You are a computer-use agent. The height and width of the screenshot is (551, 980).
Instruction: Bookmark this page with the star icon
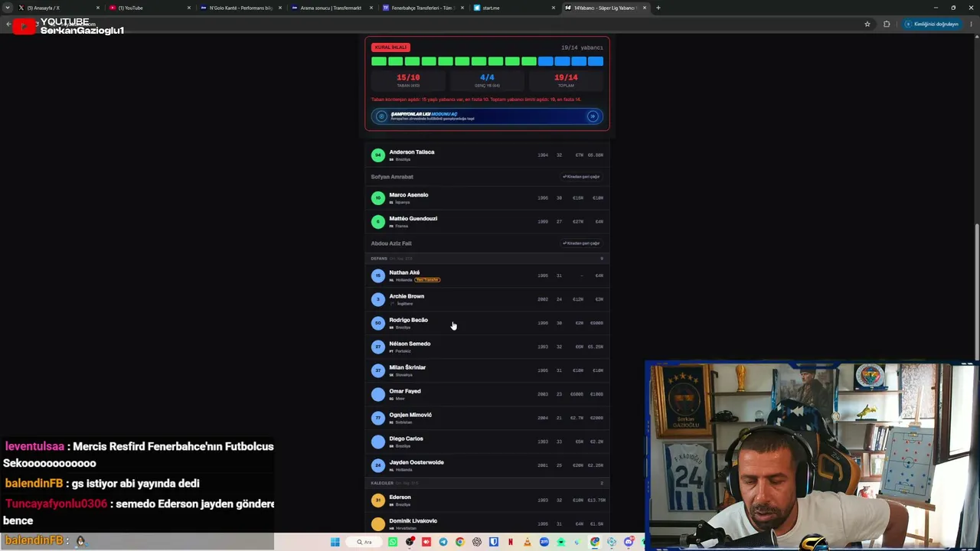867,24
